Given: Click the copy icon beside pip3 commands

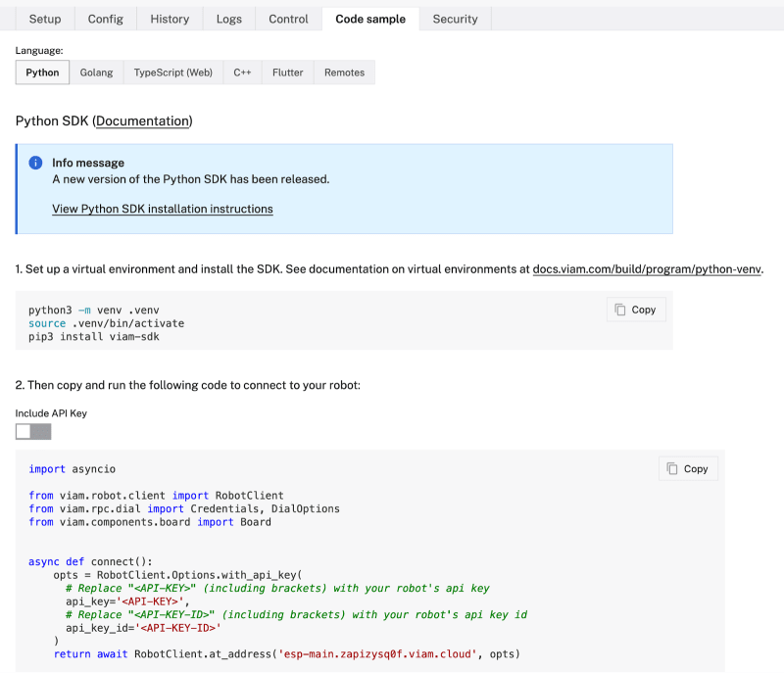Looking at the screenshot, I should 620,310.
